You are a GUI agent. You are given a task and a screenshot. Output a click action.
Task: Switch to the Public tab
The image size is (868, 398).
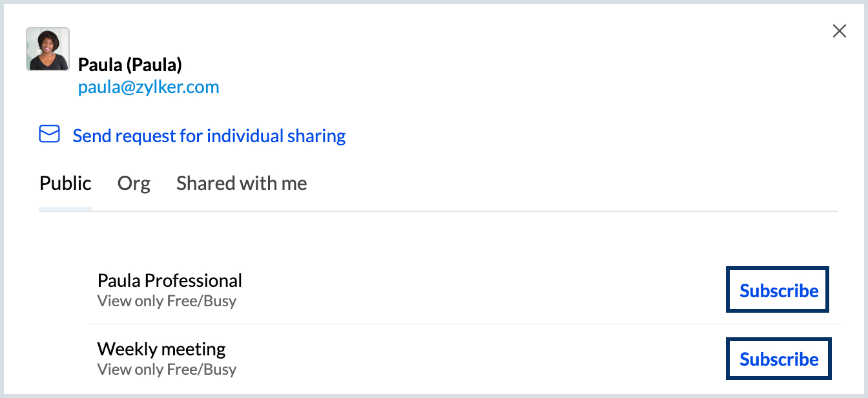point(65,183)
